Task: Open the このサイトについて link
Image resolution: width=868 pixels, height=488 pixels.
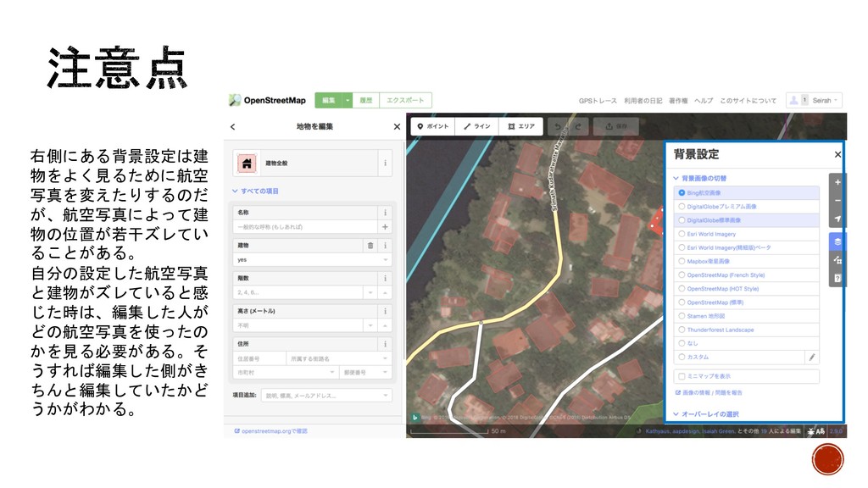Action: [748, 101]
